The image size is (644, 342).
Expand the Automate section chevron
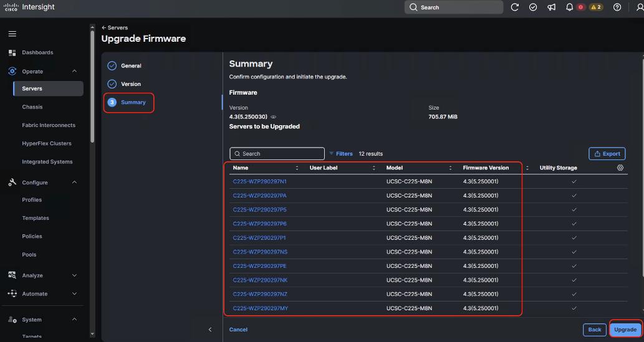click(x=74, y=293)
